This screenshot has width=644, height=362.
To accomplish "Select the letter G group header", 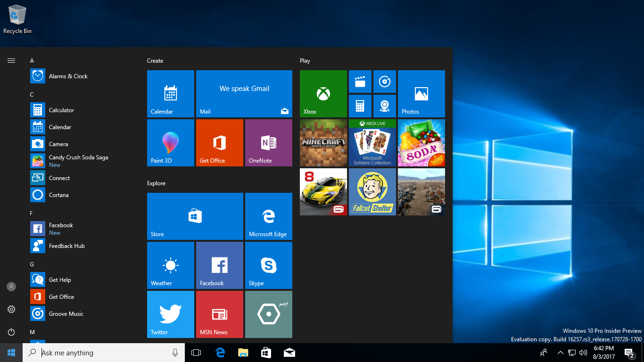I will point(32,264).
